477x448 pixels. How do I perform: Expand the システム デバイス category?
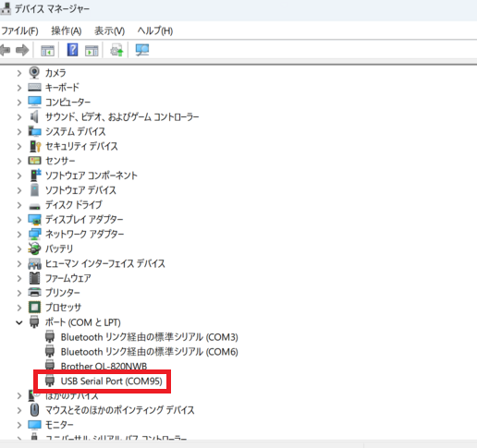tap(19, 132)
